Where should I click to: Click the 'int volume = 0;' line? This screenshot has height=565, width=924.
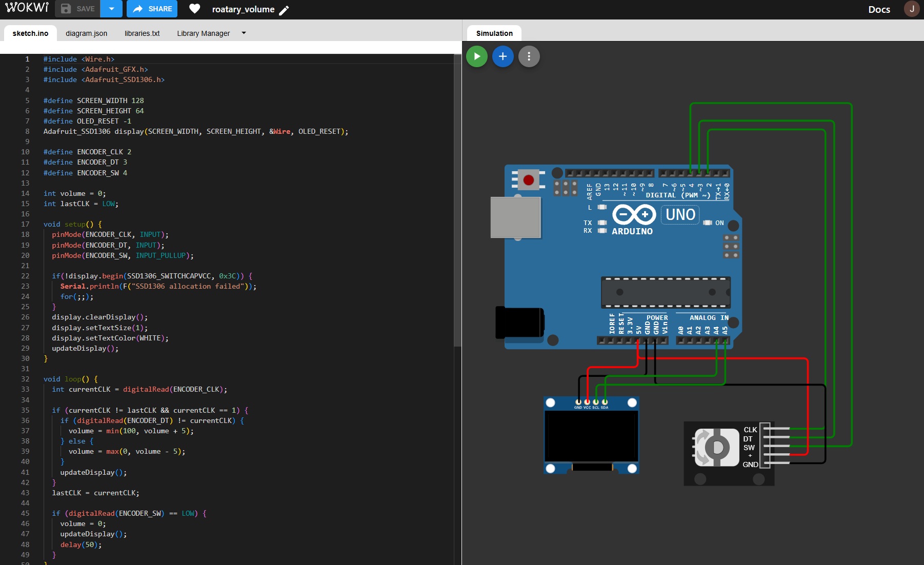tap(75, 193)
